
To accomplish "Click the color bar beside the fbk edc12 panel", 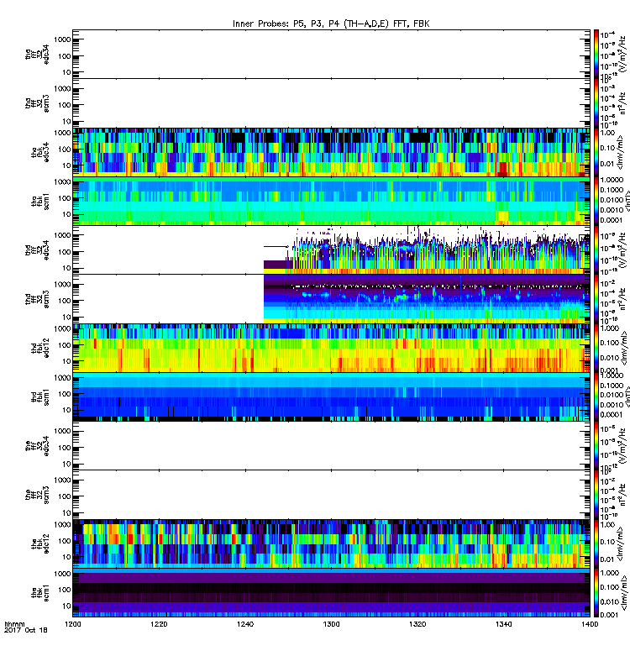I will click(596, 543).
